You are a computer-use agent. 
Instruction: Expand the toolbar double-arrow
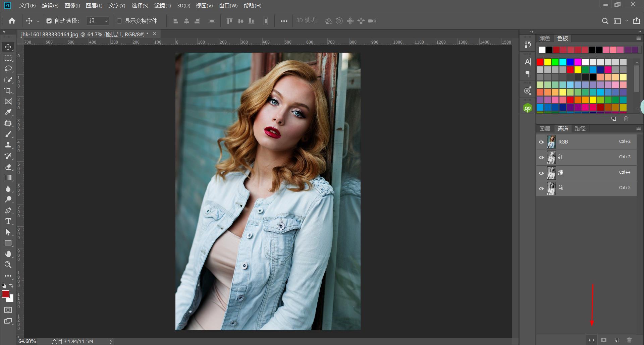4,32
